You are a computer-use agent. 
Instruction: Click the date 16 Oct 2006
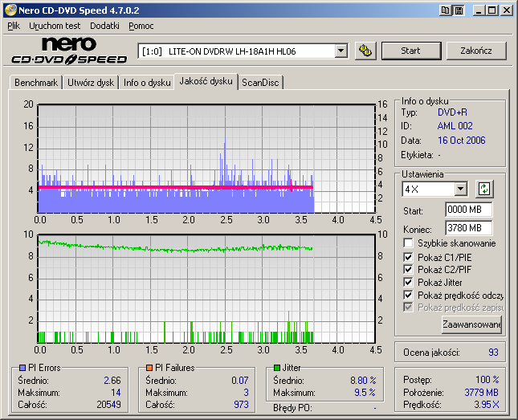tap(462, 141)
